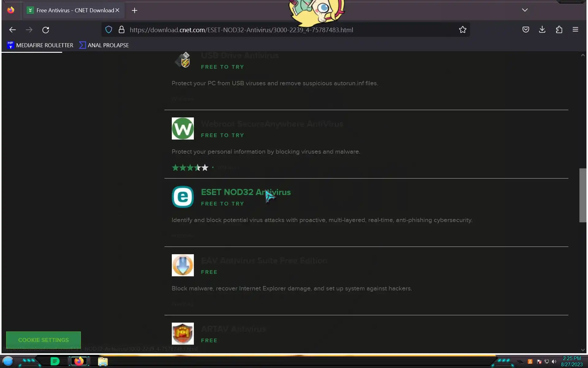Open a new tab with plus button
The image size is (588, 368).
point(134,10)
